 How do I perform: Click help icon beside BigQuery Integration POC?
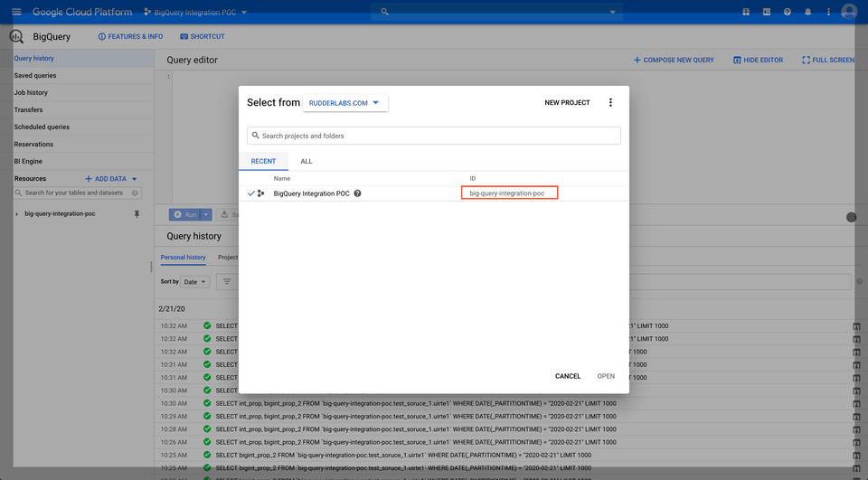(357, 193)
